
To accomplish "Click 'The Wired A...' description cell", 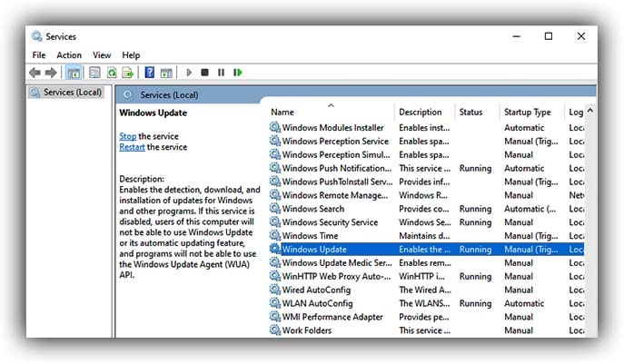I will click(425, 290).
